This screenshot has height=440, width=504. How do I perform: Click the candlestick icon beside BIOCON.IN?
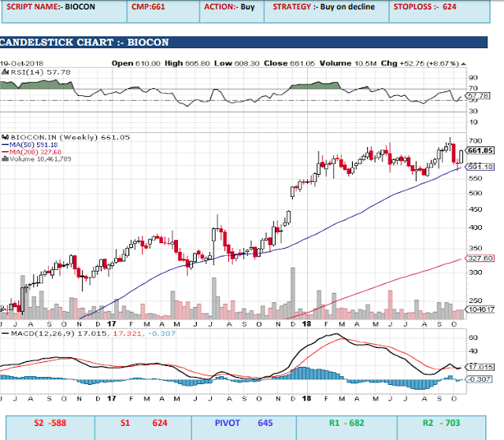point(5,138)
